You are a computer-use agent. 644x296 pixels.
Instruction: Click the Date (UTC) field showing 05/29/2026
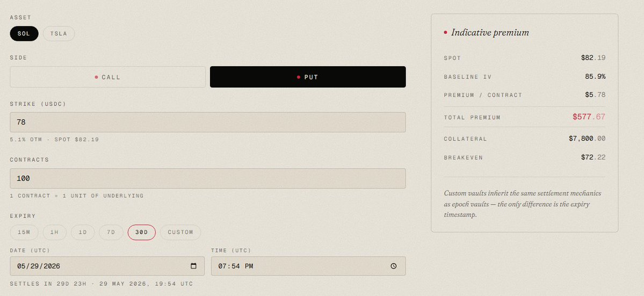pyautogui.click(x=107, y=266)
